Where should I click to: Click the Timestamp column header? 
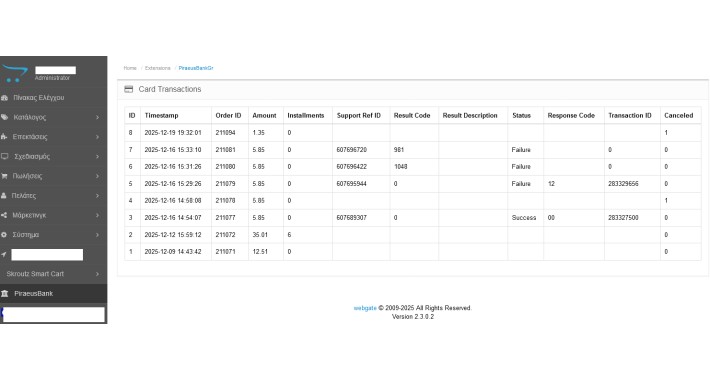click(161, 115)
